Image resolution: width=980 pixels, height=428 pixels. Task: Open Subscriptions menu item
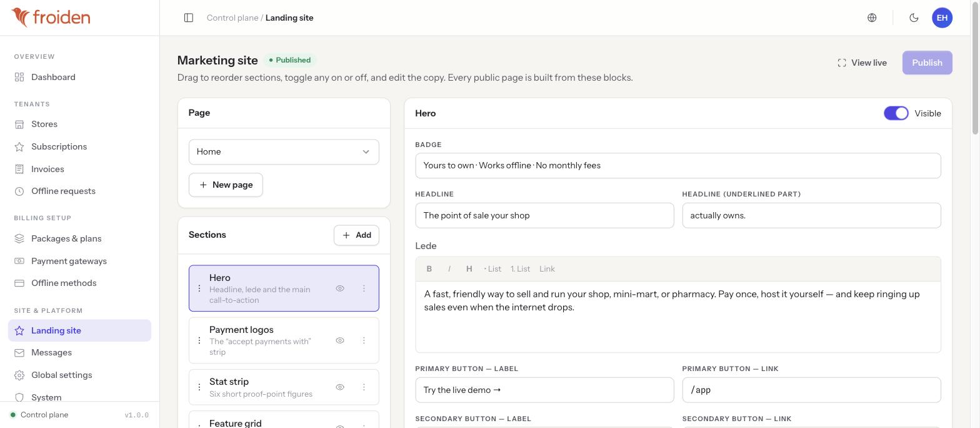pos(79,146)
